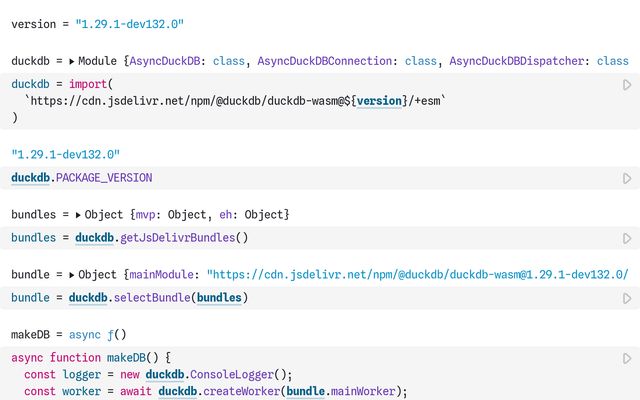Click the PACKAGE_VERSION result string
This screenshot has width=640, height=400.
[65, 155]
